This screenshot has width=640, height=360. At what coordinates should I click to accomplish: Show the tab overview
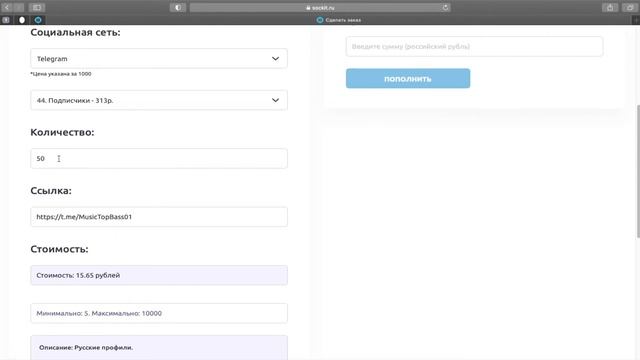[630, 7]
